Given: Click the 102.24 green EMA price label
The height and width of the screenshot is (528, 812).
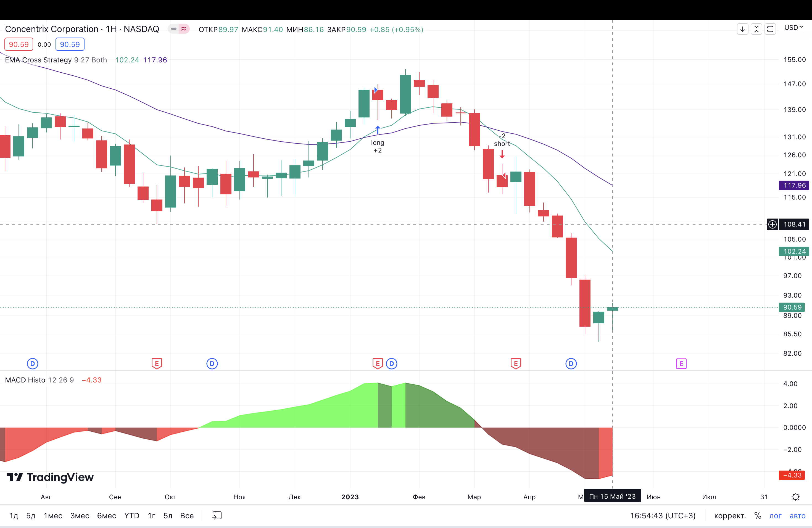Looking at the screenshot, I should pyautogui.click(x=794, y=251).
